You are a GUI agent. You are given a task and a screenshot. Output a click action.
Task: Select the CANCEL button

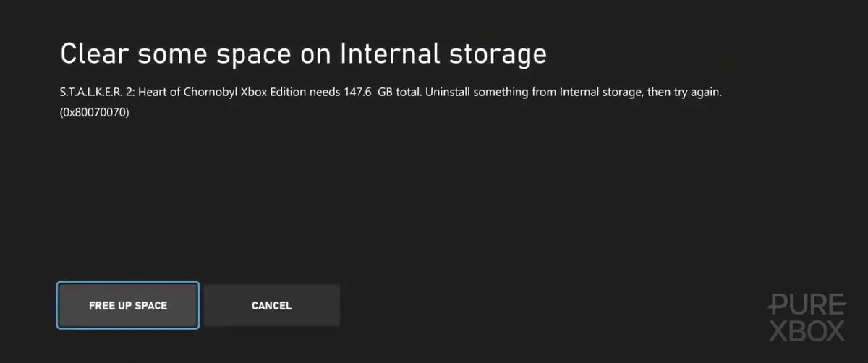(271, 305)
